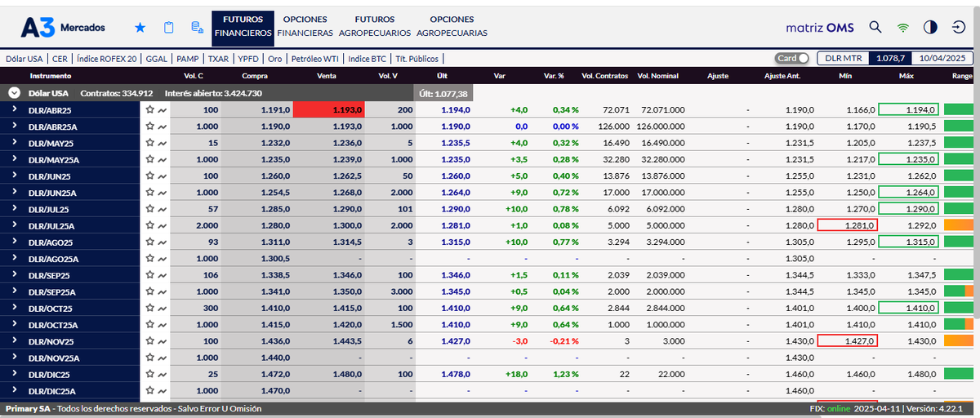Open chart icon for DLR/ABR25
The height and width of the screenshot is (418, 980).
coord(162,109)
